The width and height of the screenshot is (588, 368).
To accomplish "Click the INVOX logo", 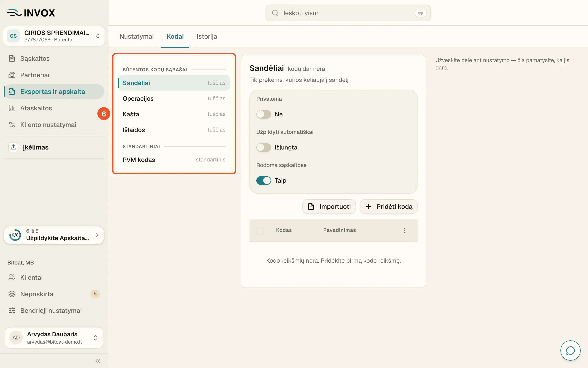I will pos(31,13).
